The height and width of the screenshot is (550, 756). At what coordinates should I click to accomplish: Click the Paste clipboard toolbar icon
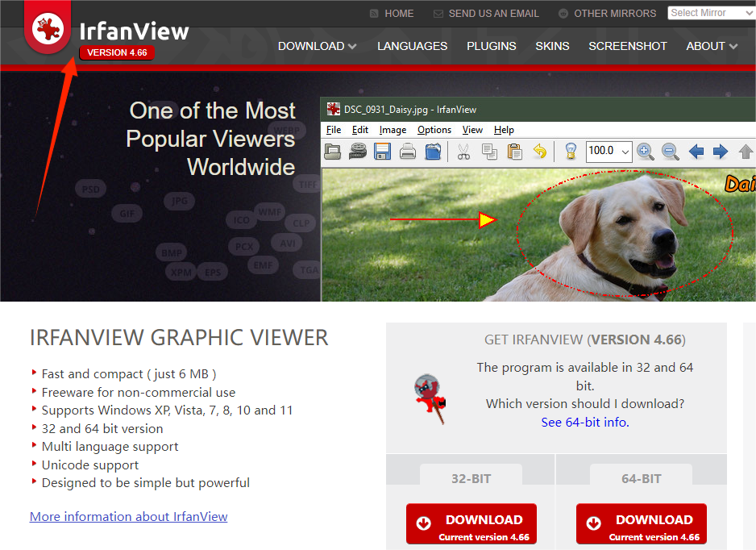click(x=515, y=152)
